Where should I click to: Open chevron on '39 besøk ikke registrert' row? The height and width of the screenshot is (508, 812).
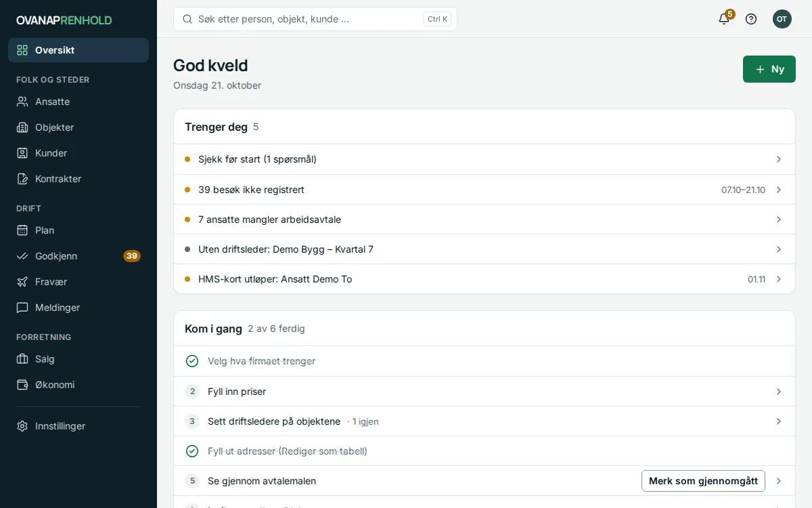click(x=779, y=190)
